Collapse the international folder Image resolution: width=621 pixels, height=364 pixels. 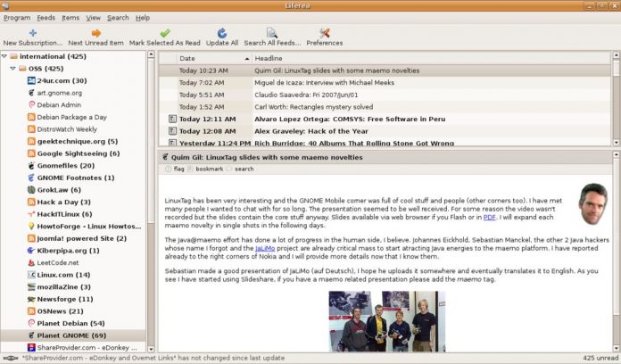click(4, 56)
